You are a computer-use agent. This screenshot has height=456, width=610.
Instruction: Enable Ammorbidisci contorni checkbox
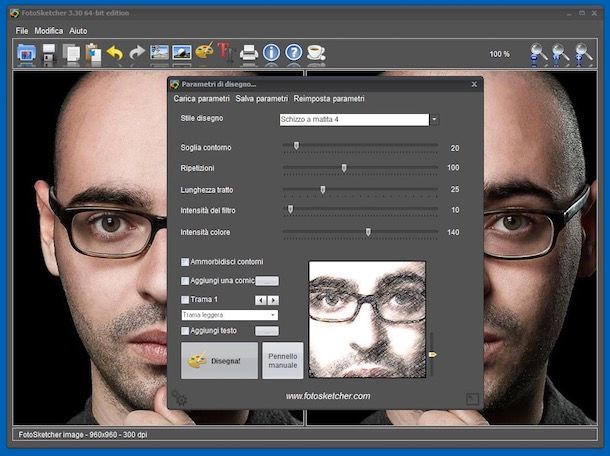point(185,262)
